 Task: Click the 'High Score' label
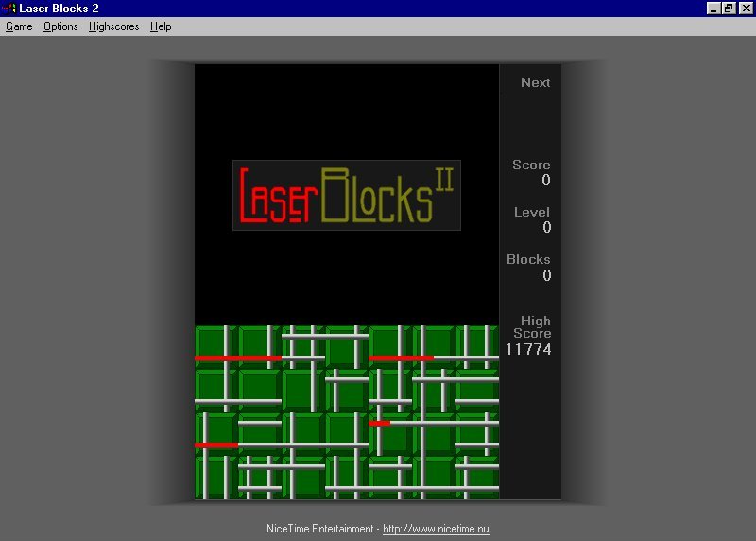click(x=532, y=327)
